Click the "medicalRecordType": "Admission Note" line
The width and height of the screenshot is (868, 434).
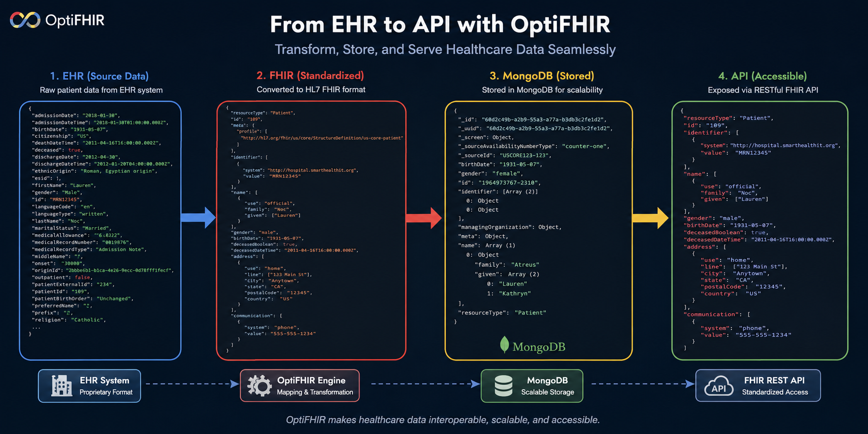click(x=89, y=250)
